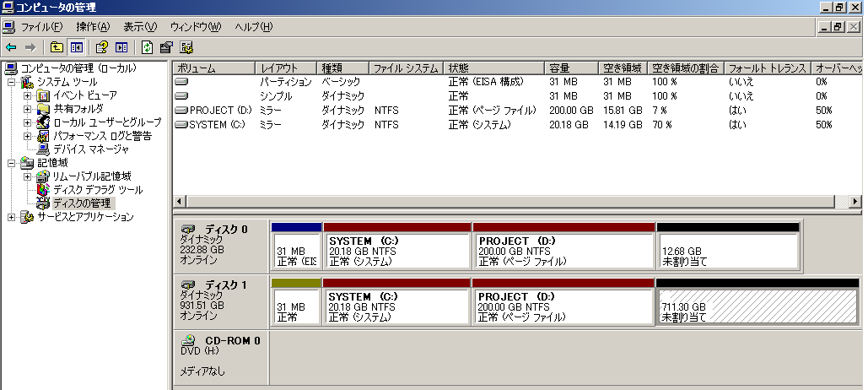Click the リムーバブル記憶域 icon
This screenshot has width=868, height=390.
coord(43,176)
